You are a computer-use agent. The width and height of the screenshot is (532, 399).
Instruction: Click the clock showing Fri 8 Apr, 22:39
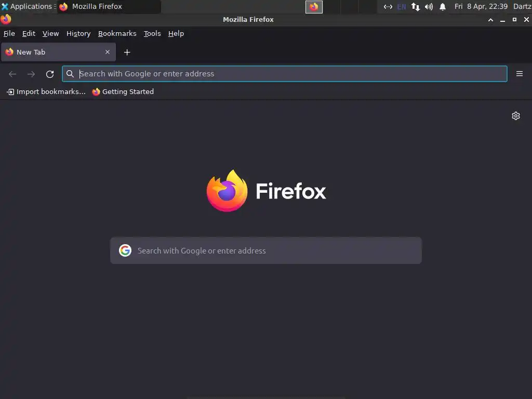click(x=481, y=6)
